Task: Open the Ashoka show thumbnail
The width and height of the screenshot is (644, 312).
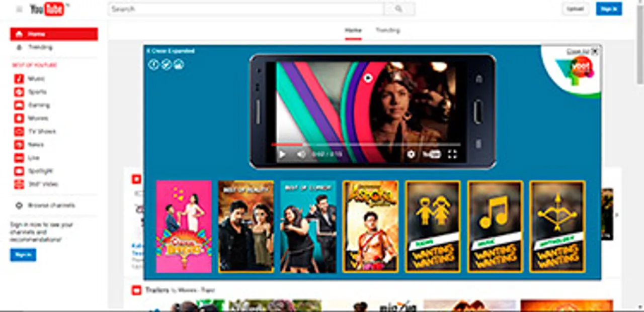Action: pos(370,227)
